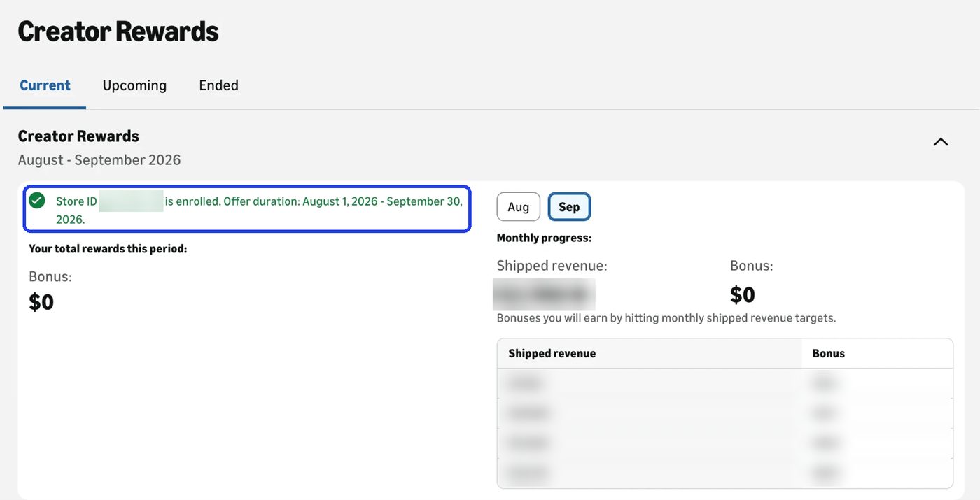Open the Ended tab

218,85
